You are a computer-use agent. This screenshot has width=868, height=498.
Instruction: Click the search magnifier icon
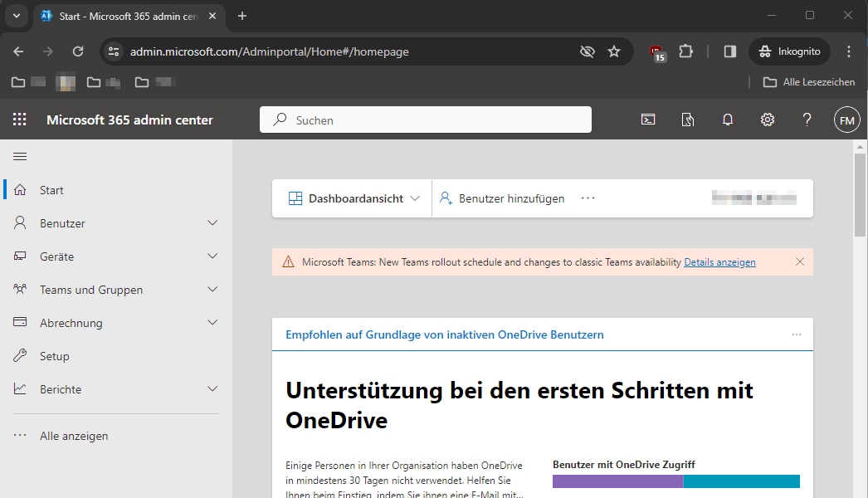click(280, 119)
